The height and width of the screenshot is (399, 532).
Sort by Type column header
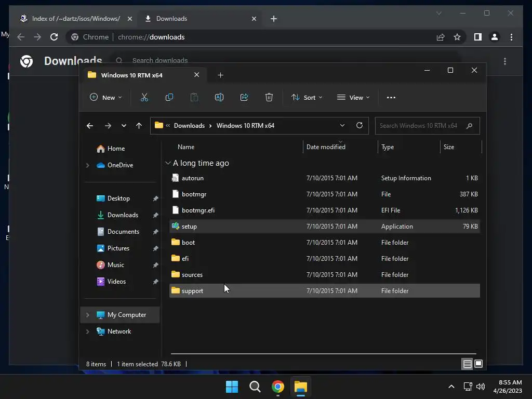(x=388, y=147)
